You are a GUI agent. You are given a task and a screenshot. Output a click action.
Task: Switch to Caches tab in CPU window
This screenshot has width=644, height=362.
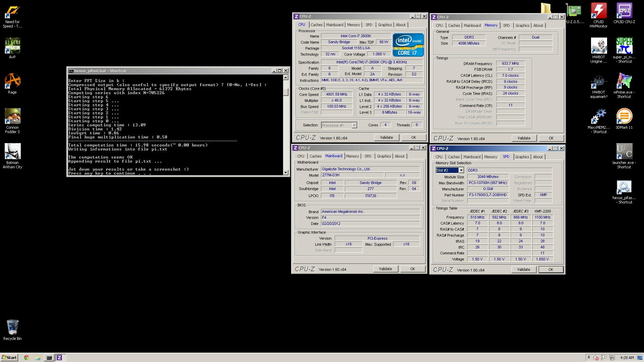pos(316,25)
